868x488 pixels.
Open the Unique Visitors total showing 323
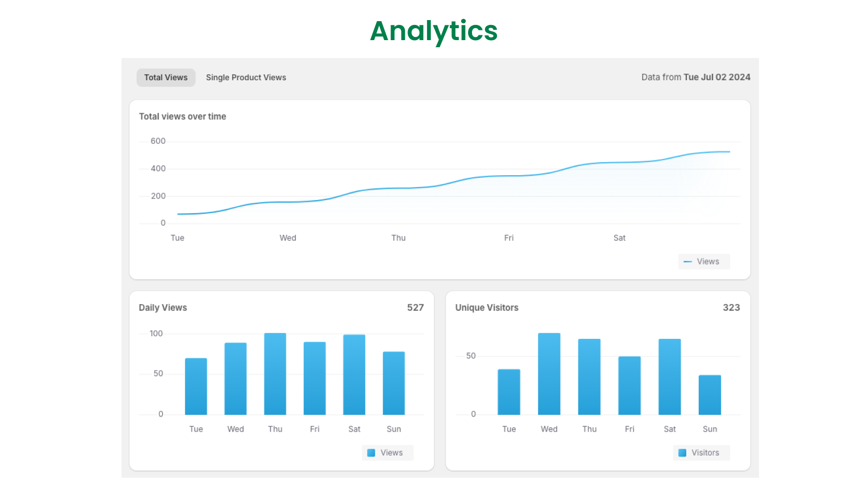coord(732,307)
